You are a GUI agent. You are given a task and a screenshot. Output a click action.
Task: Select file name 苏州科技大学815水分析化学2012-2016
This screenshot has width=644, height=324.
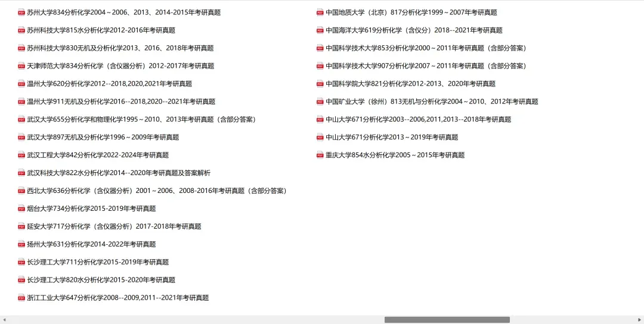pos(101,30)
